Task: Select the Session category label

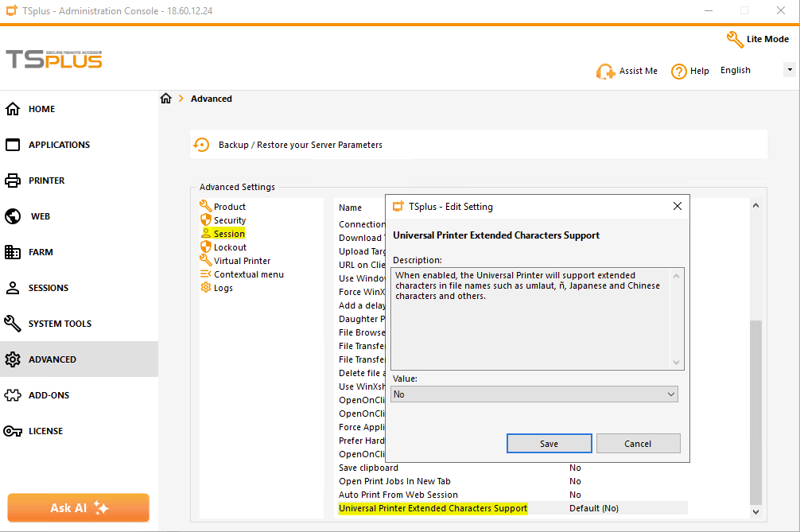Action: point(229,234)
